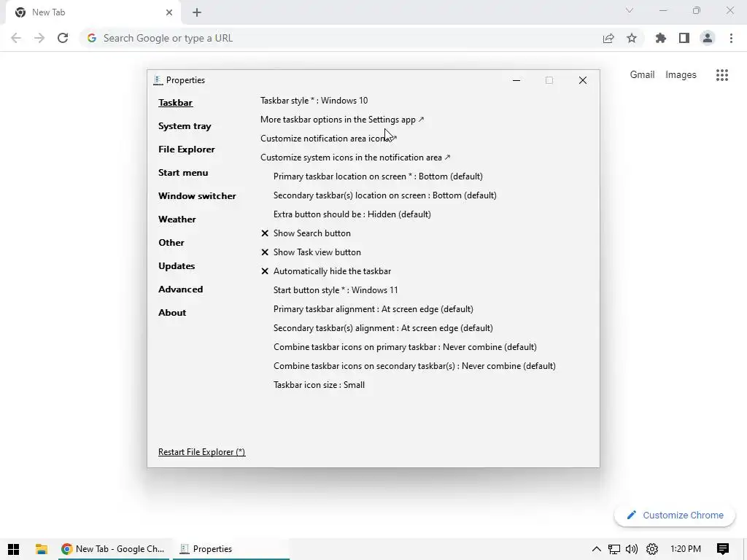
Task: Add a new Chrome tab with plus icon
Action: 197,12
